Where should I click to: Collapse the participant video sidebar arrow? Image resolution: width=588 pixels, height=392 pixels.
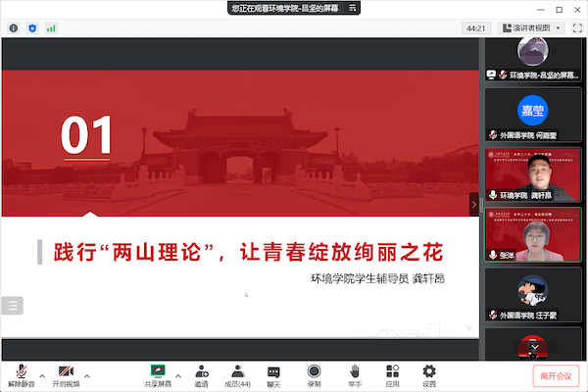[474, 204]
